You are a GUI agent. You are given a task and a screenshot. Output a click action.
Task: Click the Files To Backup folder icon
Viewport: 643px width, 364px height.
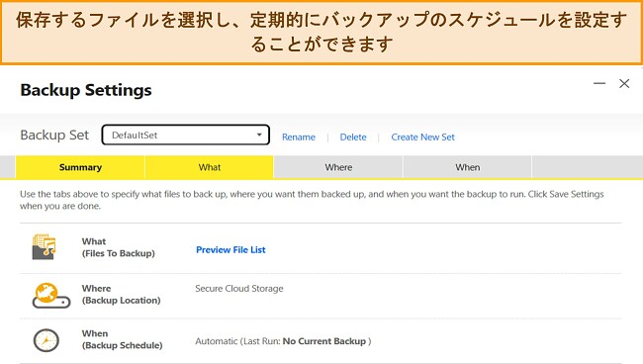[44, 246]
